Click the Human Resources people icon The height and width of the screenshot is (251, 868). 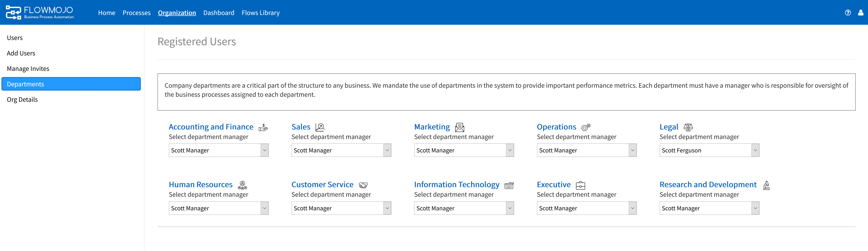click(x=242, y=185)
